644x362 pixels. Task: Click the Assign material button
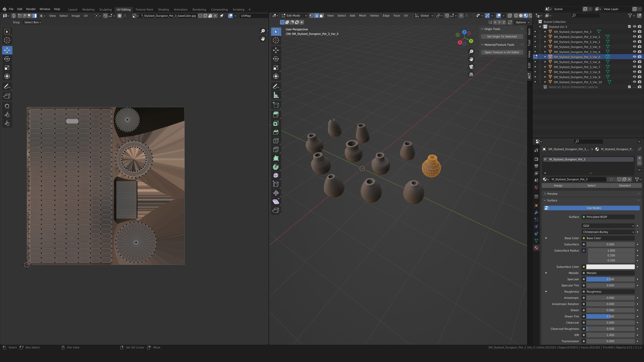[x=558, y=185]
